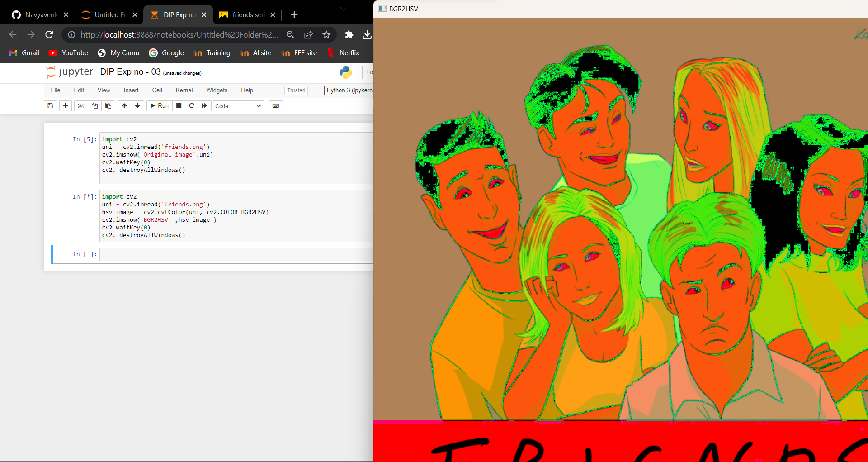This screenshot has height=462, width=868.
Task: Bookmark this page with the star
Action: click(x=326, y=35)
